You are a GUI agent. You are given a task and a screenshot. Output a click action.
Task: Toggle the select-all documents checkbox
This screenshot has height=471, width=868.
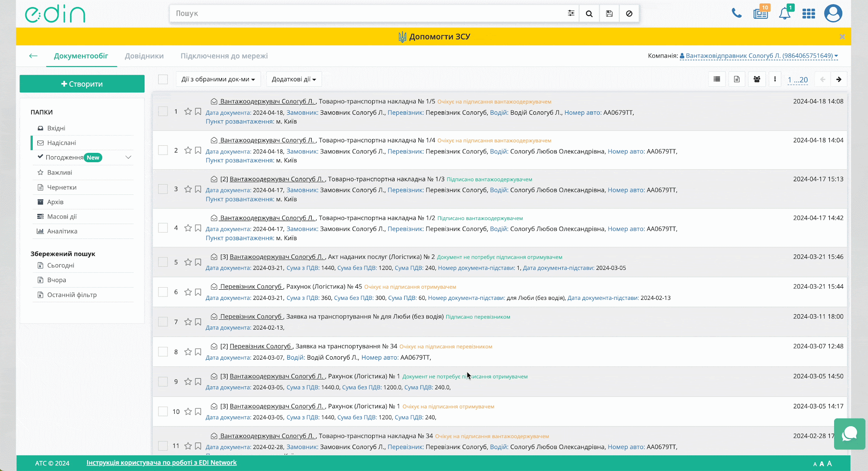pos(163,79)
